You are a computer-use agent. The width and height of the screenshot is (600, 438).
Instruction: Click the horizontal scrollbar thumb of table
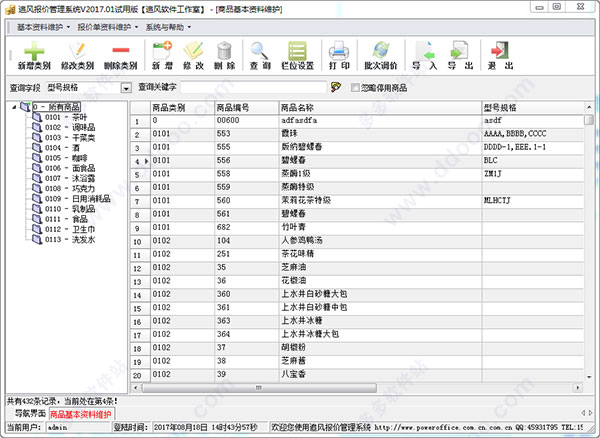pyautogui.click(x=259, y=388)
